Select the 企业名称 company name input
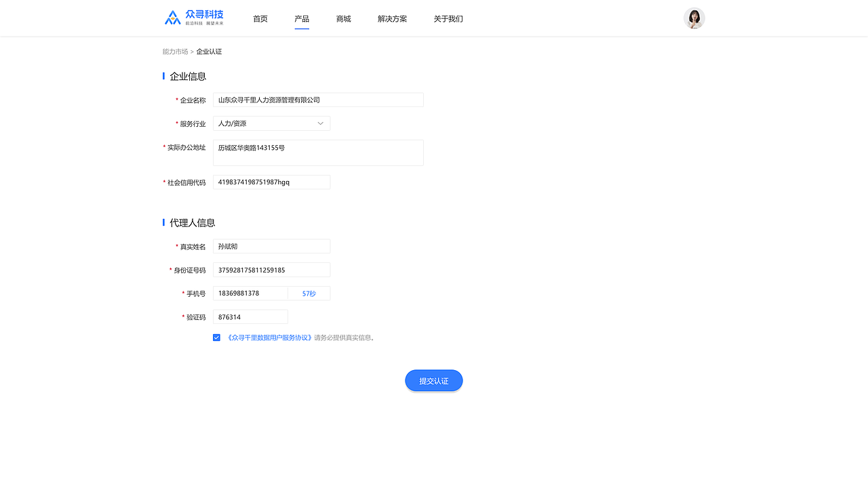Screen dimensions: 868x488 coord(318,100)
